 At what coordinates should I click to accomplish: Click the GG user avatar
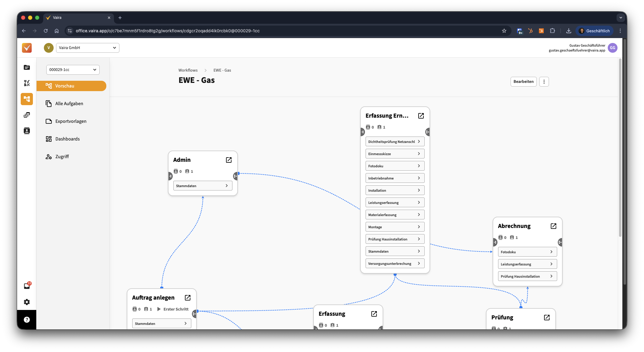pyautogui.click(x=612, y=48)
